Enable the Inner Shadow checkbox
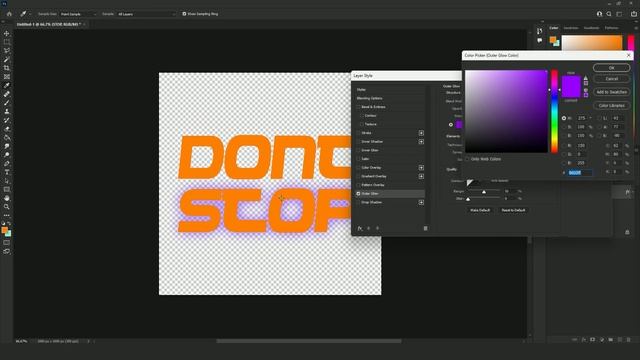The width and height of the screenshot is (640, 360). (x=358, y=142)
